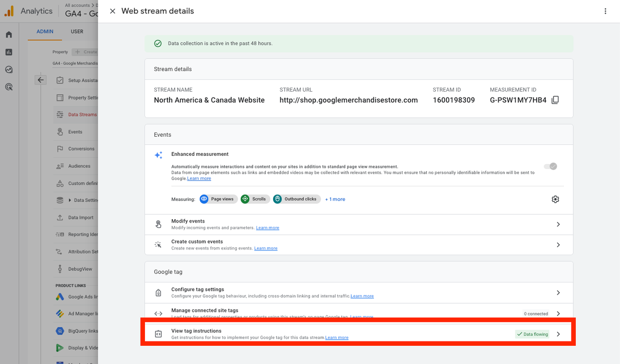Click the 0 connected badge
This screenshot has width=620, height=364.
pyautogui.click(x=536, y=314)
